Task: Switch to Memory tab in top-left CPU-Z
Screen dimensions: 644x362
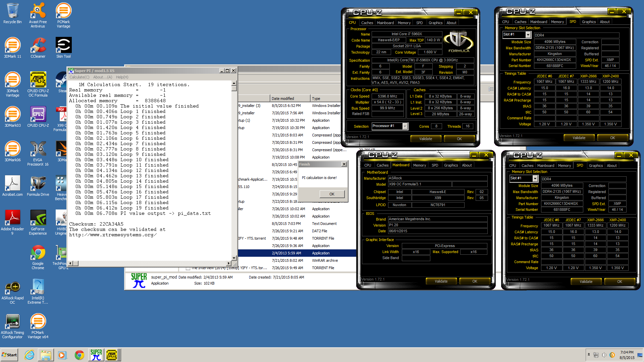Action: tap(404, 23)
